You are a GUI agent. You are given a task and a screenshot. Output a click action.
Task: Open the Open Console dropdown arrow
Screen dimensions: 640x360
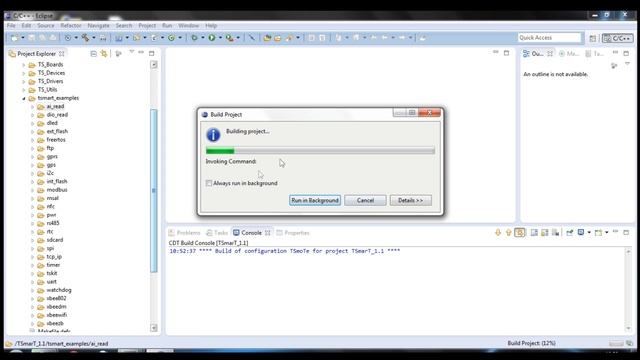(606, 233)
